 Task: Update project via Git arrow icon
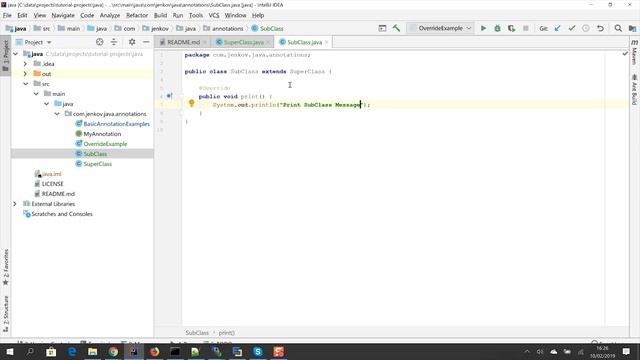point(558,28)
